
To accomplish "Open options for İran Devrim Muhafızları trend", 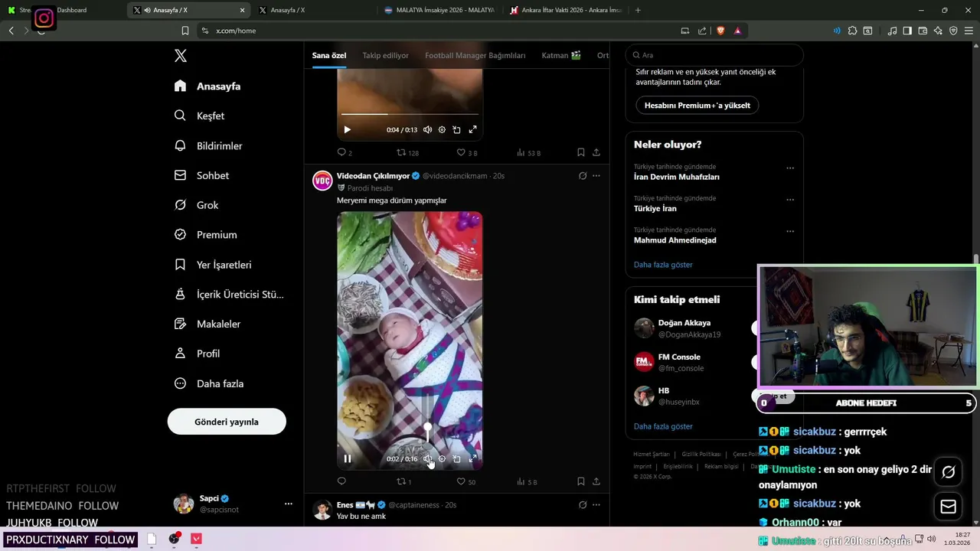I will (x=790, y=168).
